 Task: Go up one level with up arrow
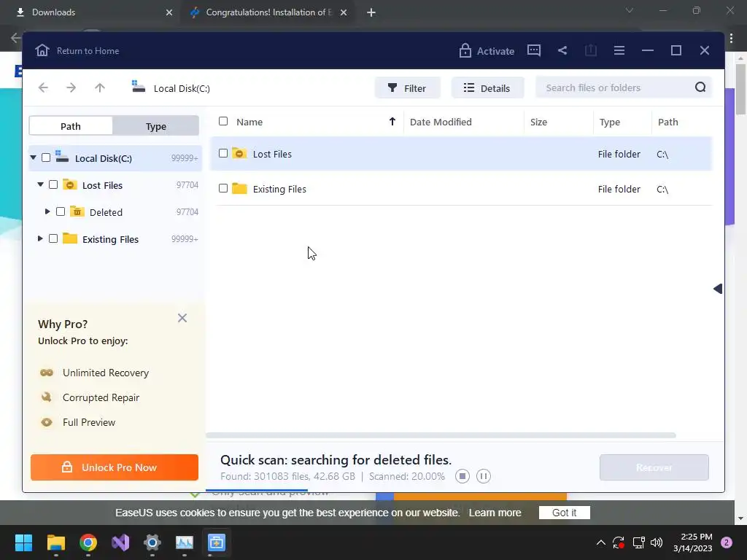tap(99, 87)
